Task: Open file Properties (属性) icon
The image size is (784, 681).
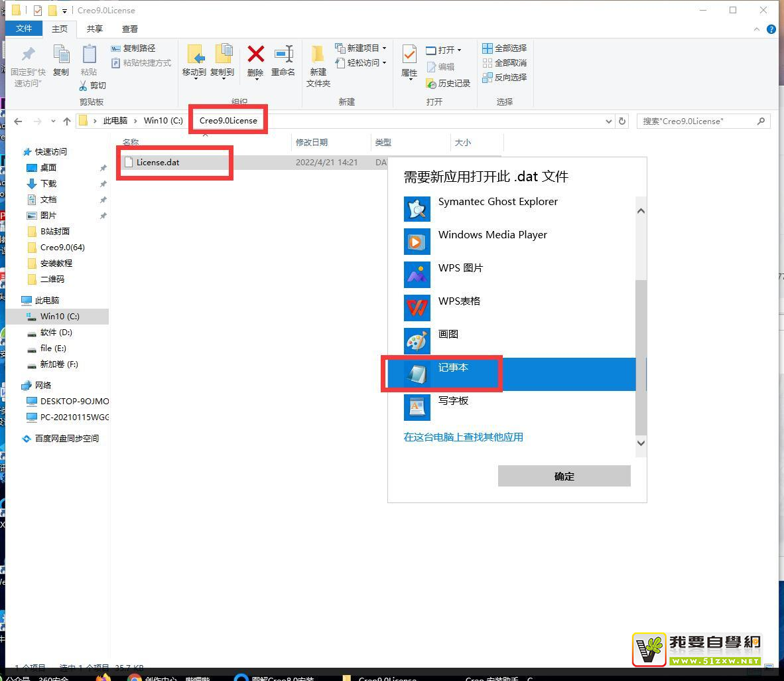Action: tap(409, 56)
